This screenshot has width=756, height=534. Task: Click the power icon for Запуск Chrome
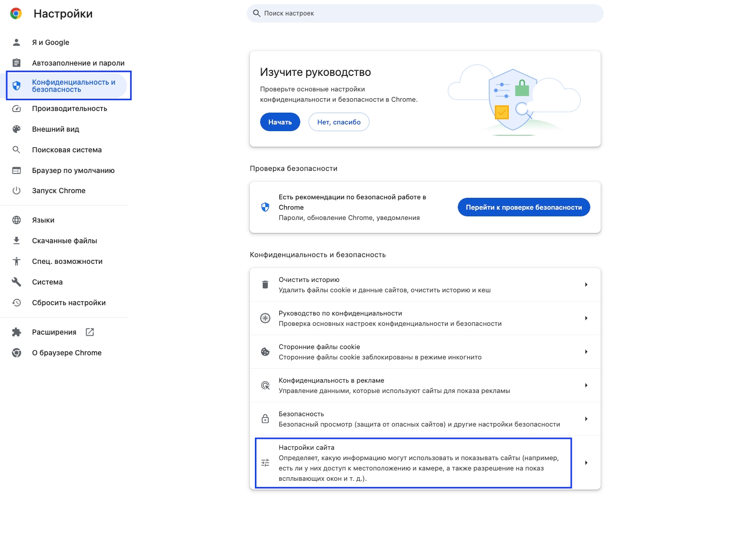(x=17, y=191)
